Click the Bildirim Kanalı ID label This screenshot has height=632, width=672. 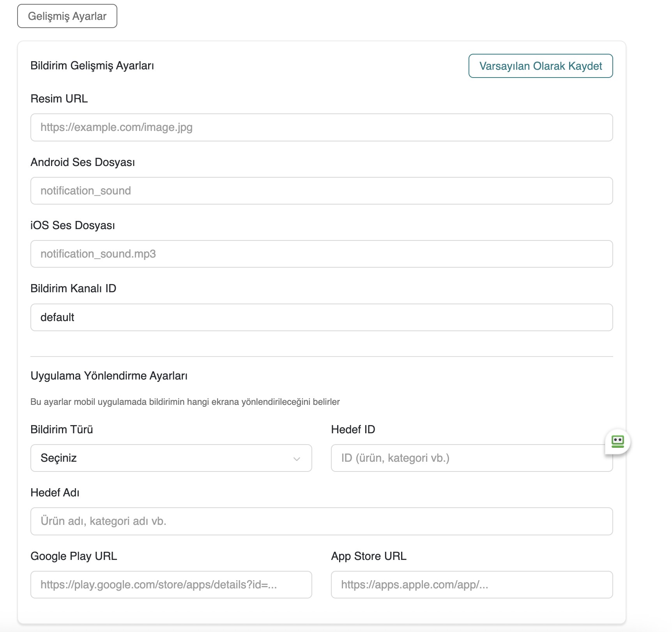[73, 288]
